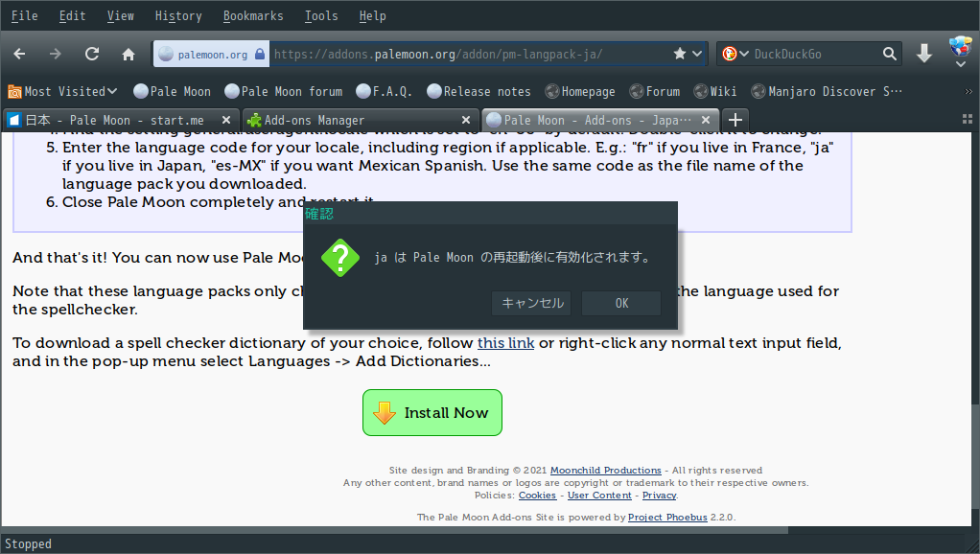Image resolution: width=980 pixels, height=554 pixels.
Task: Close the Pale Moon Add-ons Japanese tab
Action: [706, 120]
